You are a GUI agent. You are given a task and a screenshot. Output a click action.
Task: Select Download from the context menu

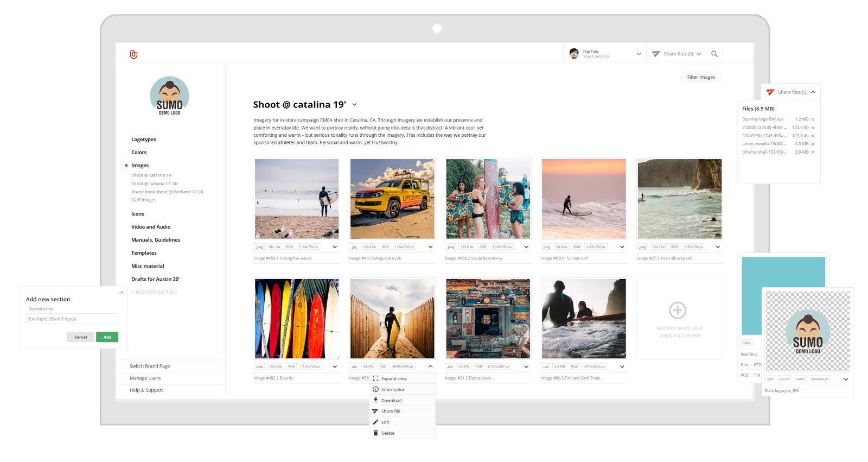(x=391, y=401)
